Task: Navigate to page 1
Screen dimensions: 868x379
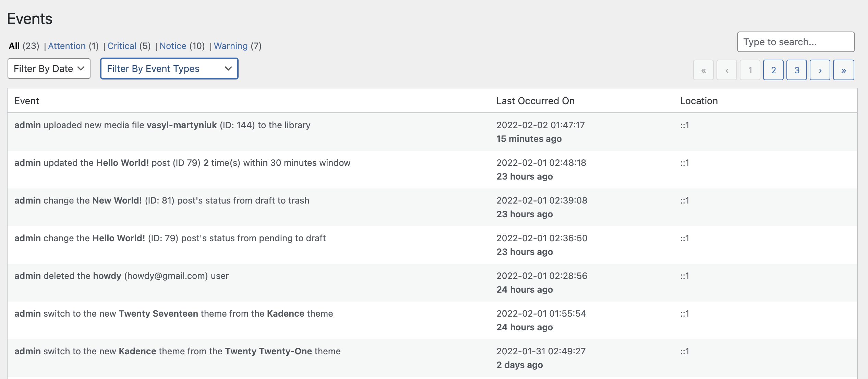Action: 750,70
